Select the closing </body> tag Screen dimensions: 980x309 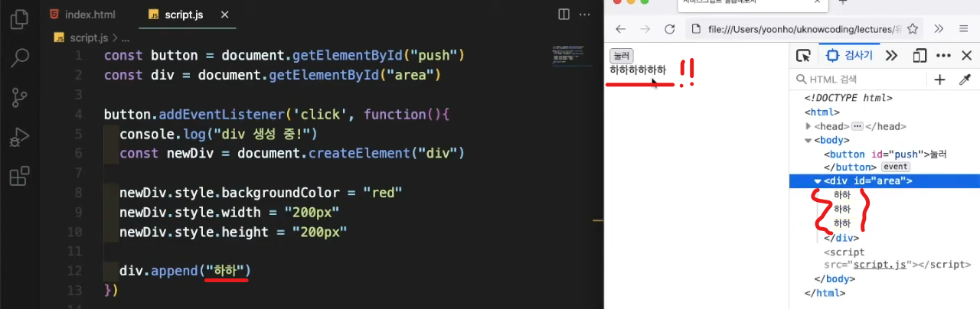coord(835,279)
